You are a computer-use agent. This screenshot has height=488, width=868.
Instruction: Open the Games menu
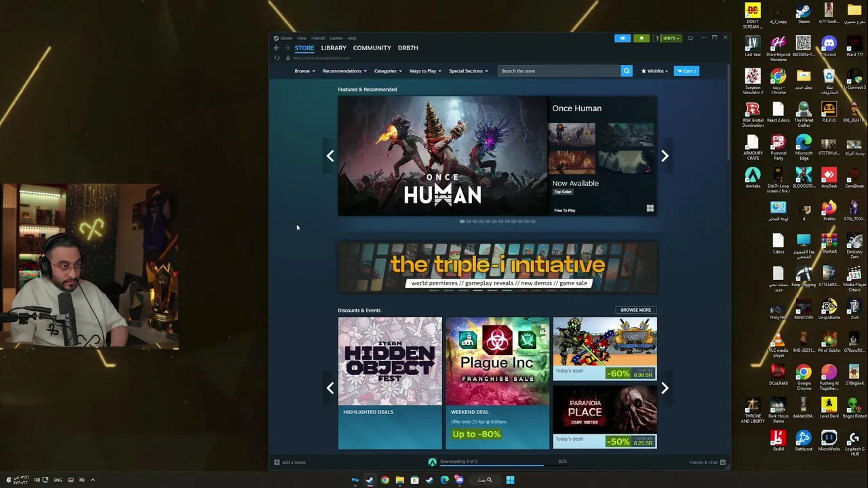(336, 38)
